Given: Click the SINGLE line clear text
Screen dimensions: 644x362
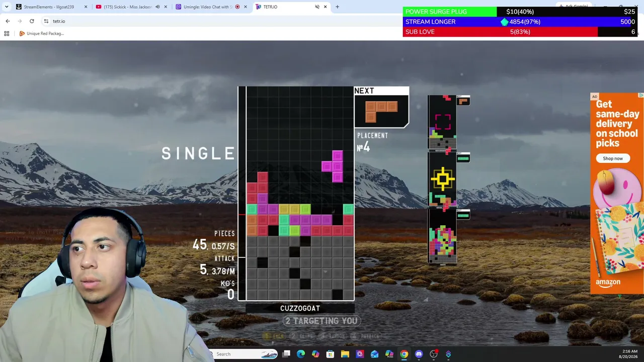Looking at the screenshot, I should (198, 153).
